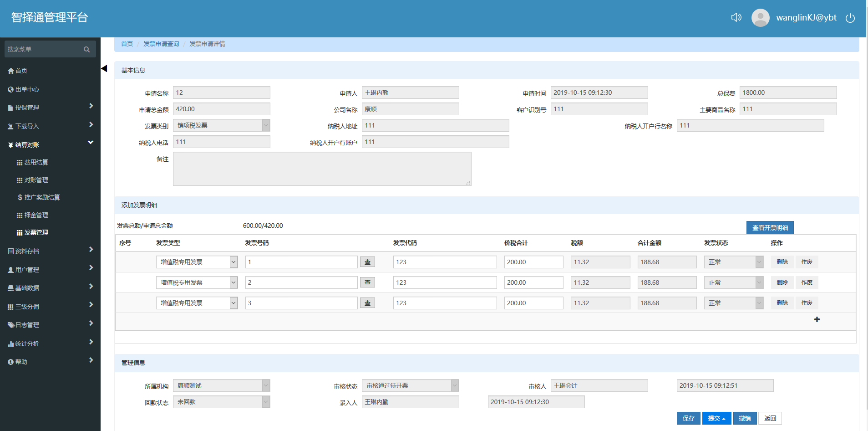Click the power logout icon
The width and height of the screenshot is (868, 431).
(850, 18)
